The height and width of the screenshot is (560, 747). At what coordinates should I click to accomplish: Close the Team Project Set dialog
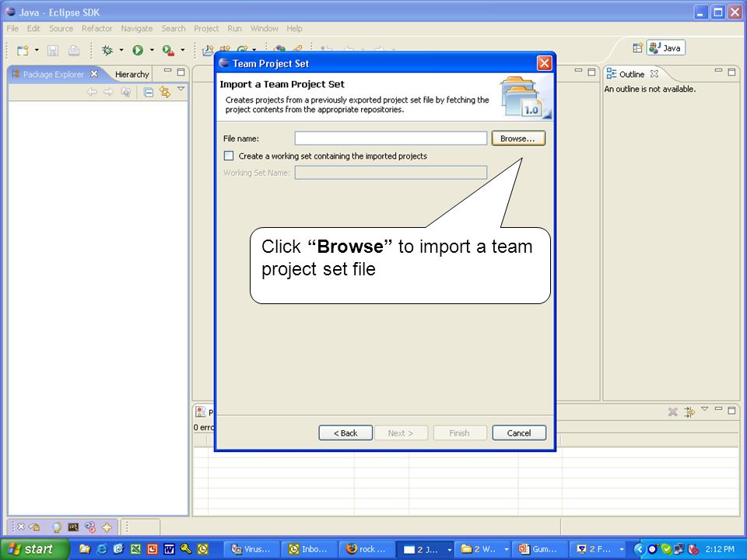[544, 63]
